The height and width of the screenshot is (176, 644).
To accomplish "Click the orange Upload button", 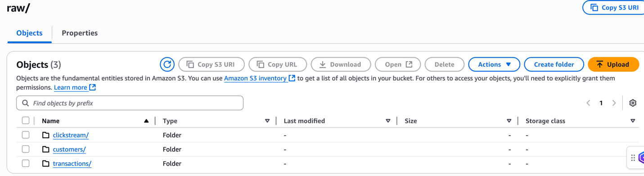I will pos(613,64).
